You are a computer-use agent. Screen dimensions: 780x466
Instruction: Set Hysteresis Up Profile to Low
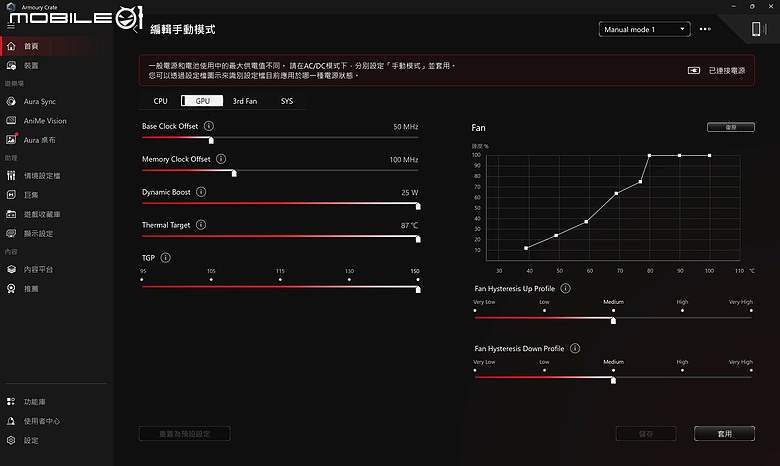click(544, 310)
